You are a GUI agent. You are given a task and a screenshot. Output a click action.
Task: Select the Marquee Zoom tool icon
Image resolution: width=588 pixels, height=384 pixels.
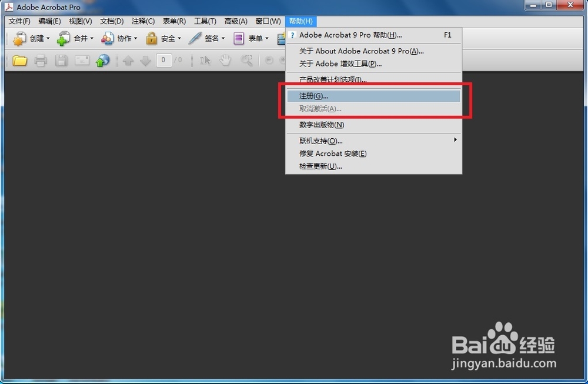(x=246, y=60)
